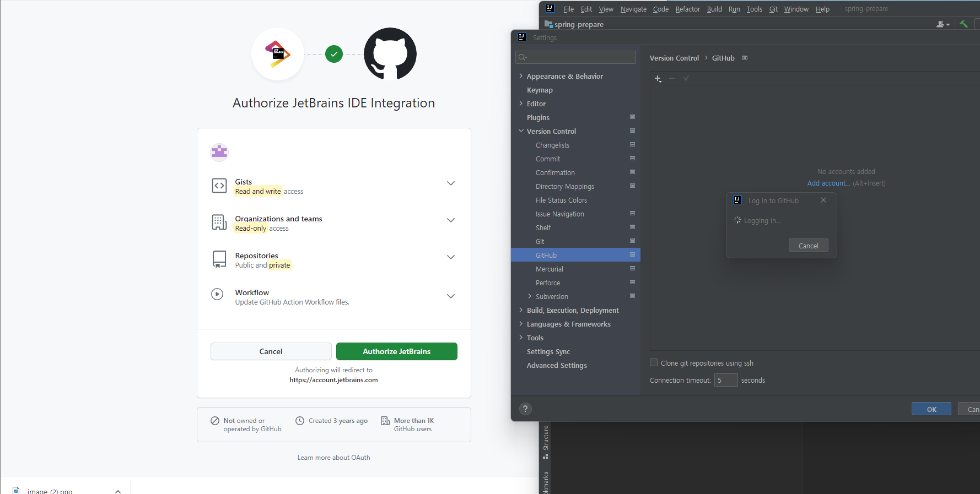This screenshot has width=980, height=494.
Task: Click the Settings search field
Action: click(575, 57)
